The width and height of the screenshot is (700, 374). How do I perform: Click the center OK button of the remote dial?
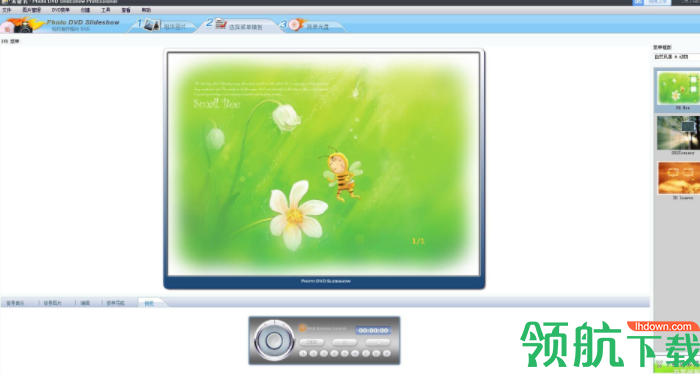click(x=274, y=341)
